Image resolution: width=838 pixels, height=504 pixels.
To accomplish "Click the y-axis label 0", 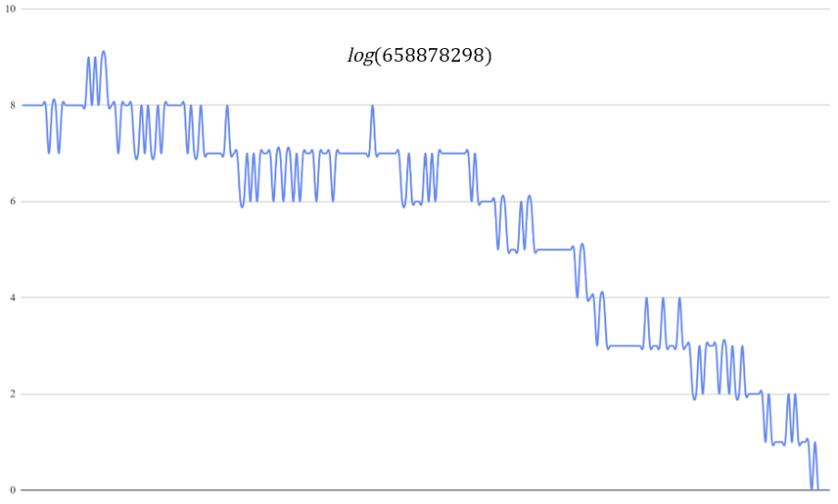I will pos(12,490).
